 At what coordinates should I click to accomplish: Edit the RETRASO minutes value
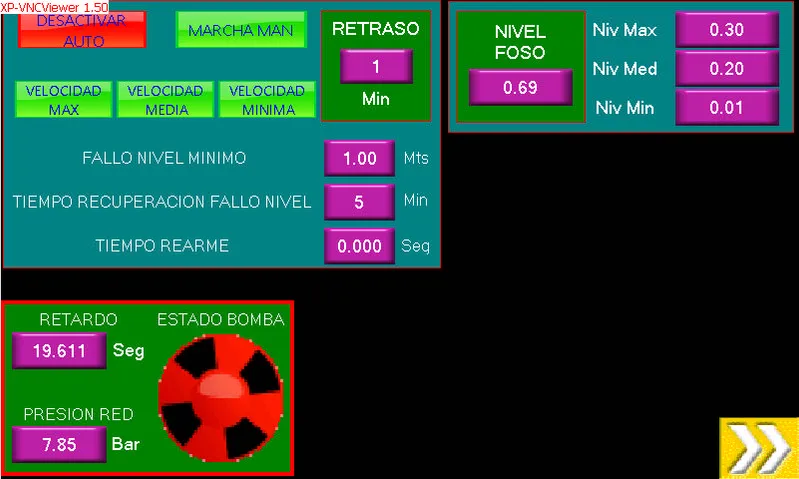point(376,67)
